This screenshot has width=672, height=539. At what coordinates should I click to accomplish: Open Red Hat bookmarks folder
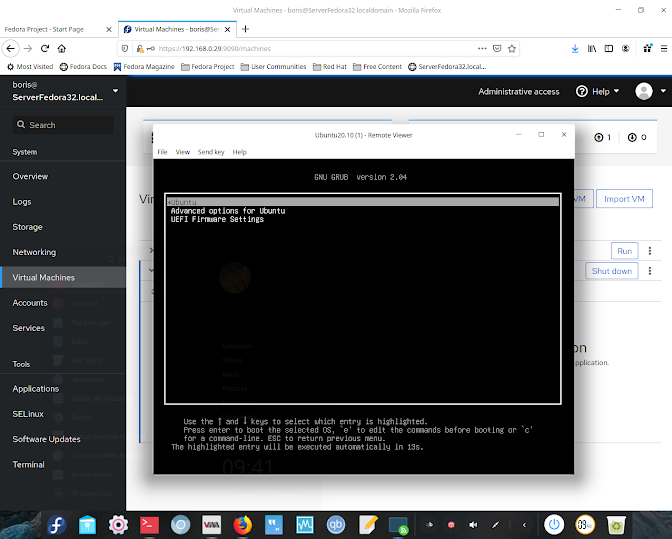click(x=330, y=66)
